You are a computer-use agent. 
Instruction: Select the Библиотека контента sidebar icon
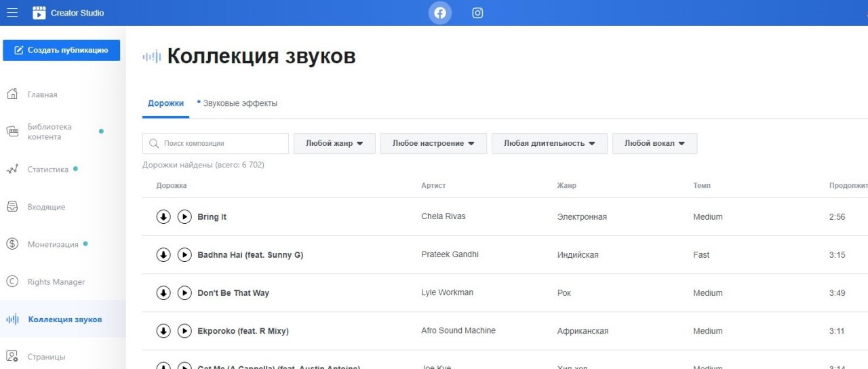coord(12,132)
